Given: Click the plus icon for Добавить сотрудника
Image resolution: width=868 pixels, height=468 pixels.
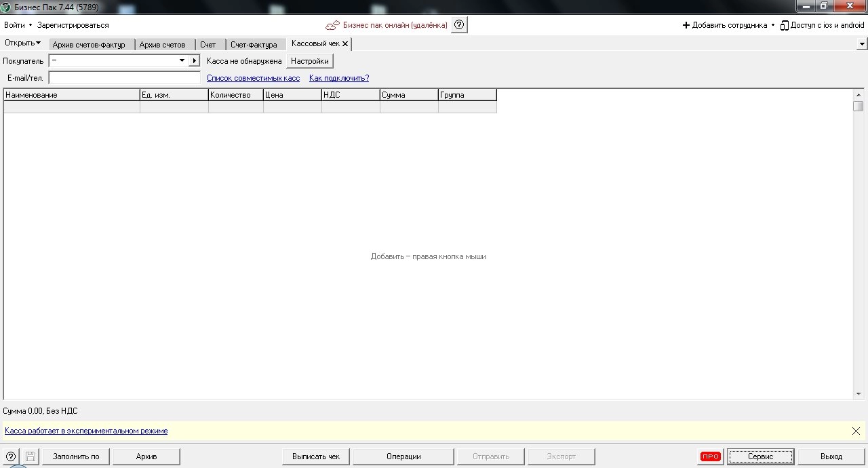Looking at the screenshot, I should pyautogui.click(x=686, y=25).
